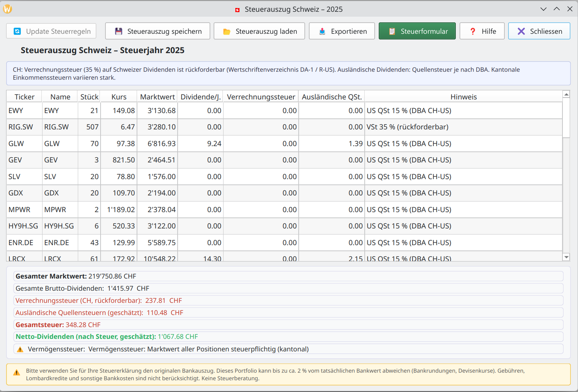Click the table scrollbar up arrow
The width and height of the screenshot is (578, 392).
(566, 94)
